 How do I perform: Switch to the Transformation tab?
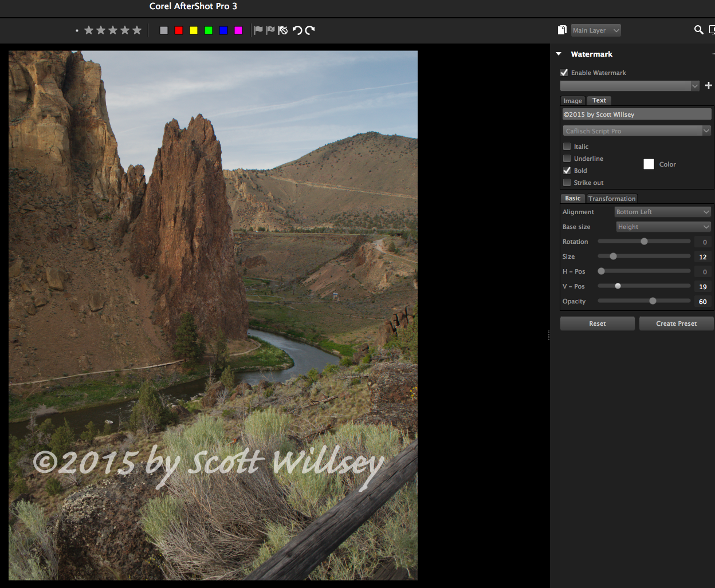tap(611, 199)
